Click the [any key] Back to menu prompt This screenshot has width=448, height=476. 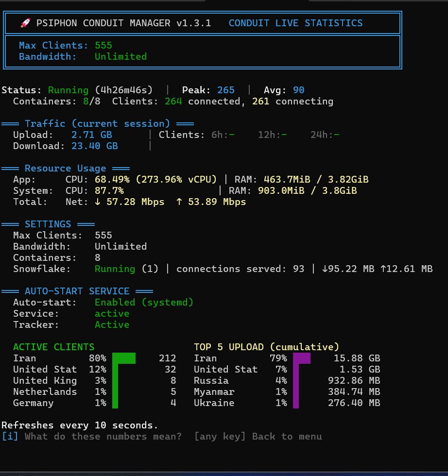tap(258, 437)
